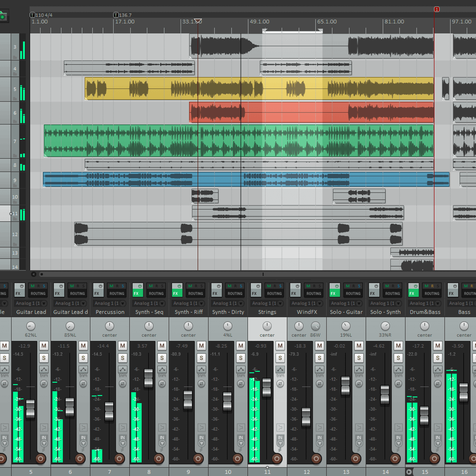
Task: Solo the Strings channel
Action: (280, 358)
